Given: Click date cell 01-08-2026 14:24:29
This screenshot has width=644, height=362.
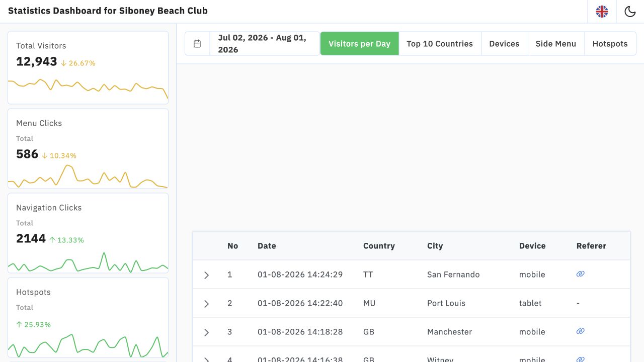Looking at the screenshot, I should click(300, 275).
